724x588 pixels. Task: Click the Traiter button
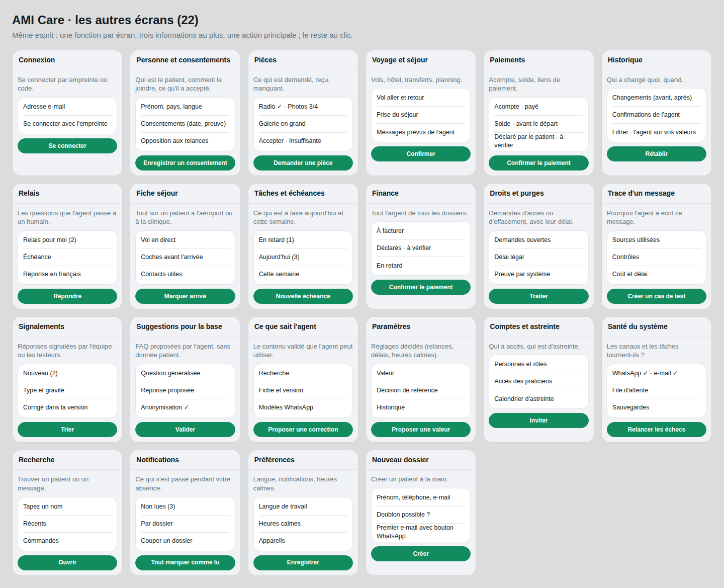[538, 296]
